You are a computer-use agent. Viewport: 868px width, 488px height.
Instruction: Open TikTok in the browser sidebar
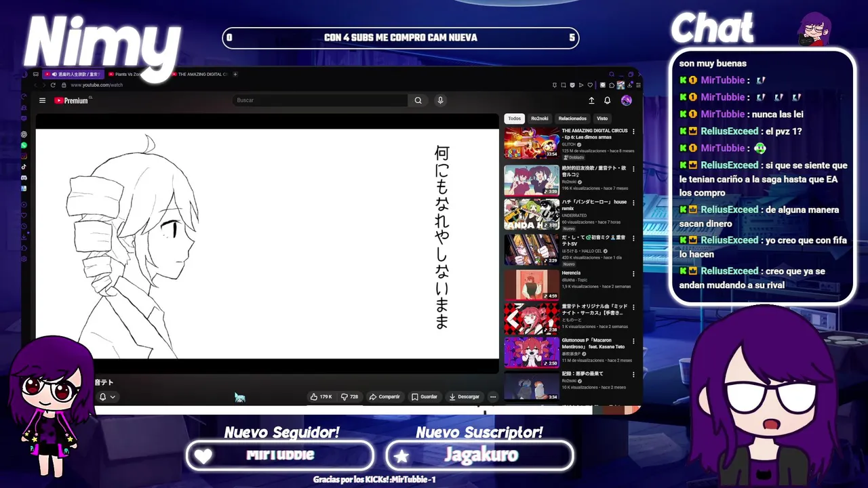coord(24,167)
